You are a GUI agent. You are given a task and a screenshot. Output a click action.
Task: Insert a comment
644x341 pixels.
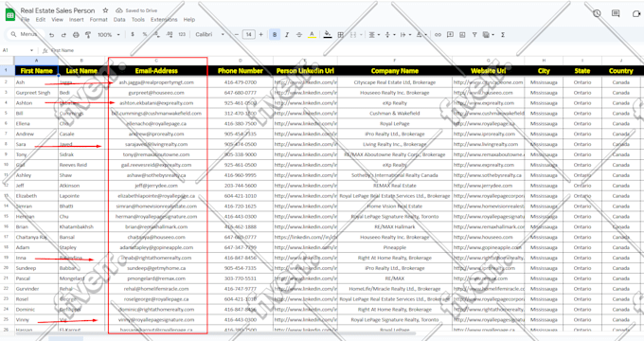pos(450,35)
